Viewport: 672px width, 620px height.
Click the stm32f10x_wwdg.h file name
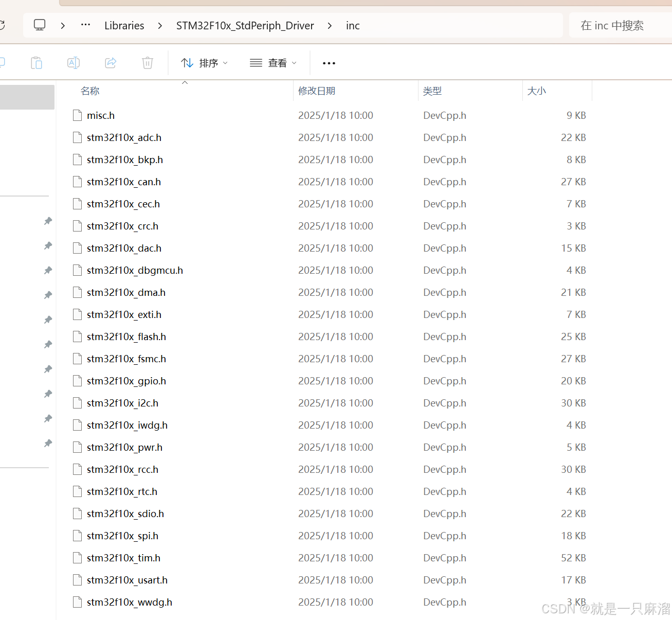coord(130,602)
